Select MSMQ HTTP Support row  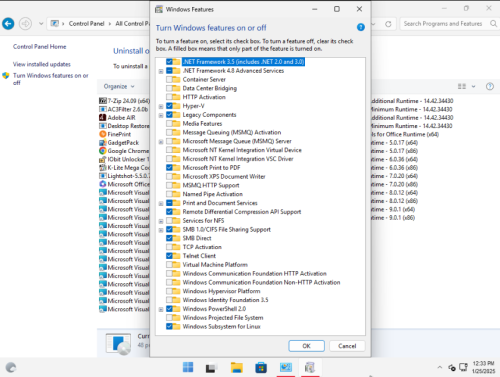[211, 185]
